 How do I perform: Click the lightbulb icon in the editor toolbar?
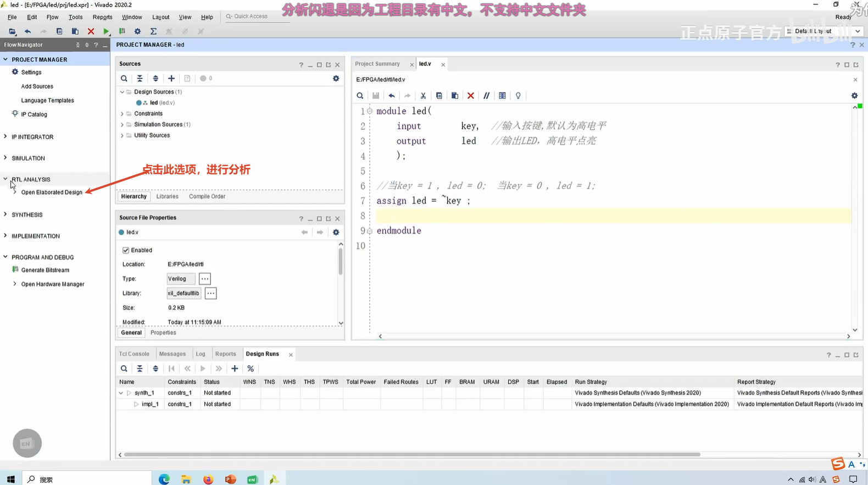coord(518,96)
